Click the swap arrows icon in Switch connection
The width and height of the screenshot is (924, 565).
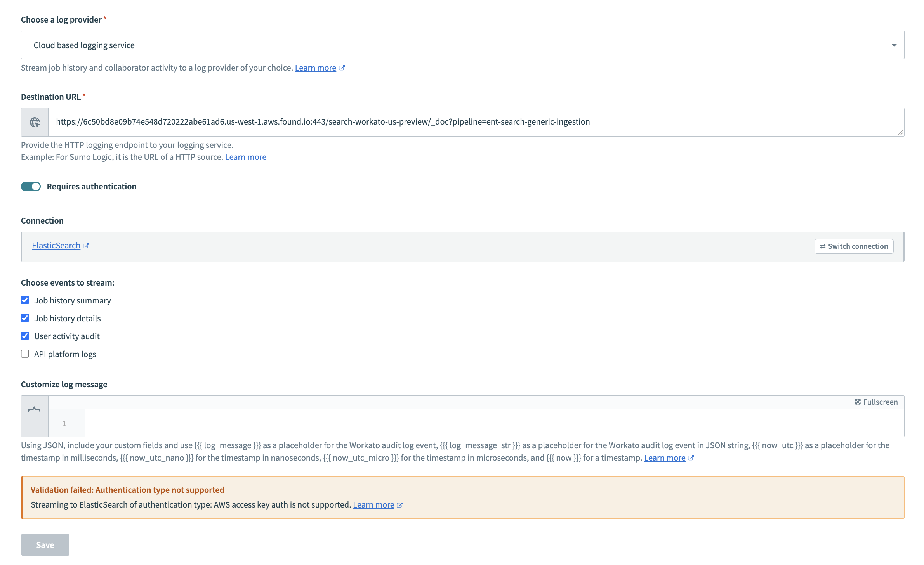pyautogui.click(x=822, y=246)
